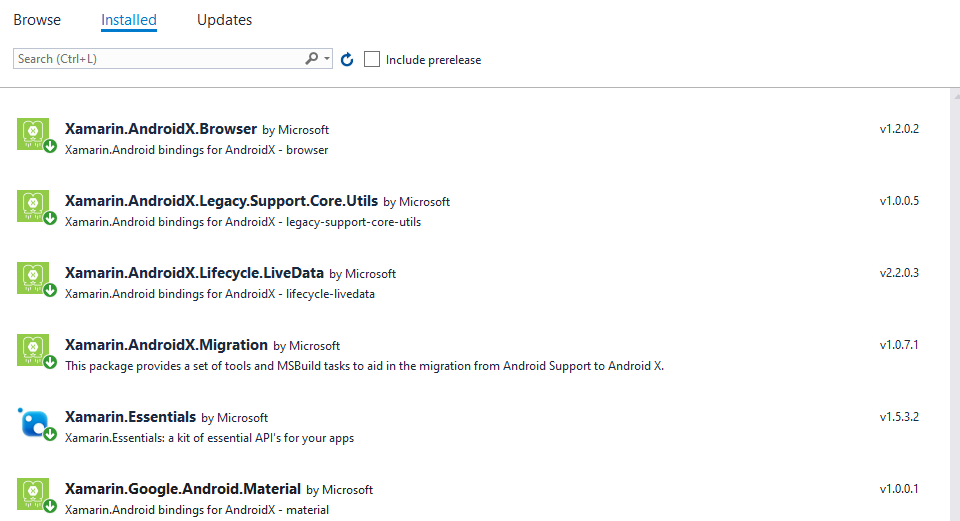Click version v1.0.0.1 label

click(x=899, y=489)
